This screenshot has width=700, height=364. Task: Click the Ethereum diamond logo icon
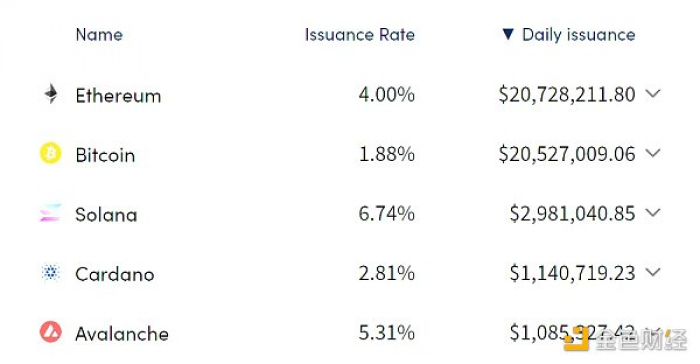coord(51,94)
